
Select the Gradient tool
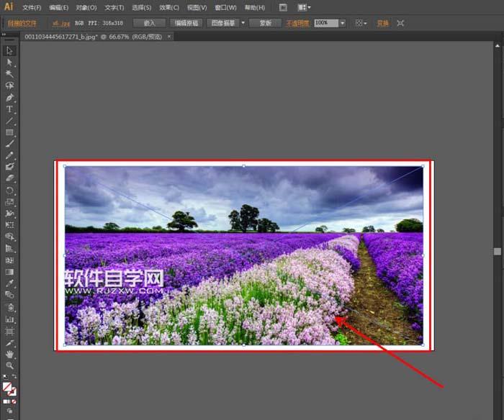point(9,272)
